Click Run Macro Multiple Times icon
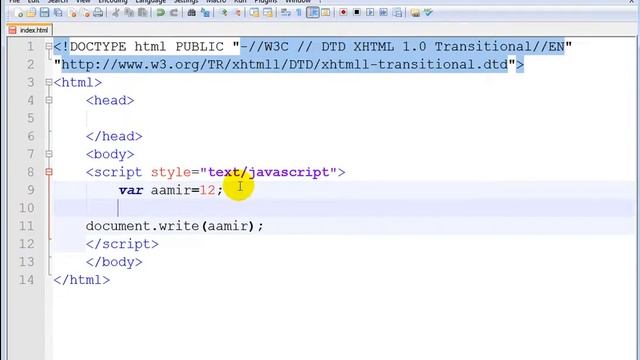 [x=383, y=13]
